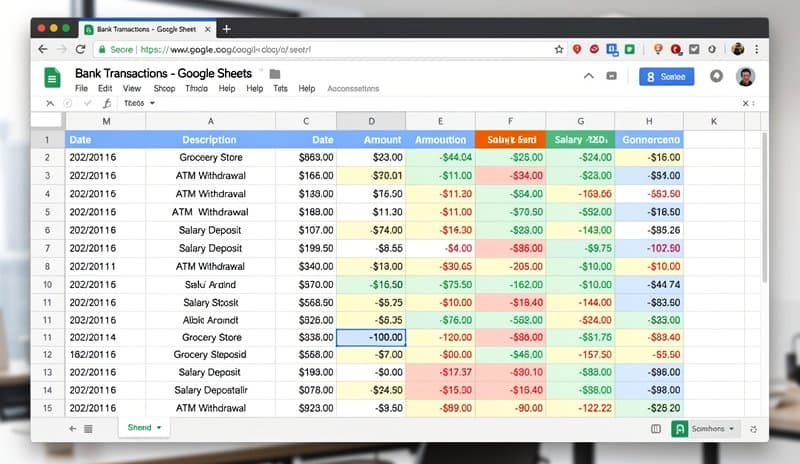
Task: Click the green Google Sheets logo
Action: 52,78
